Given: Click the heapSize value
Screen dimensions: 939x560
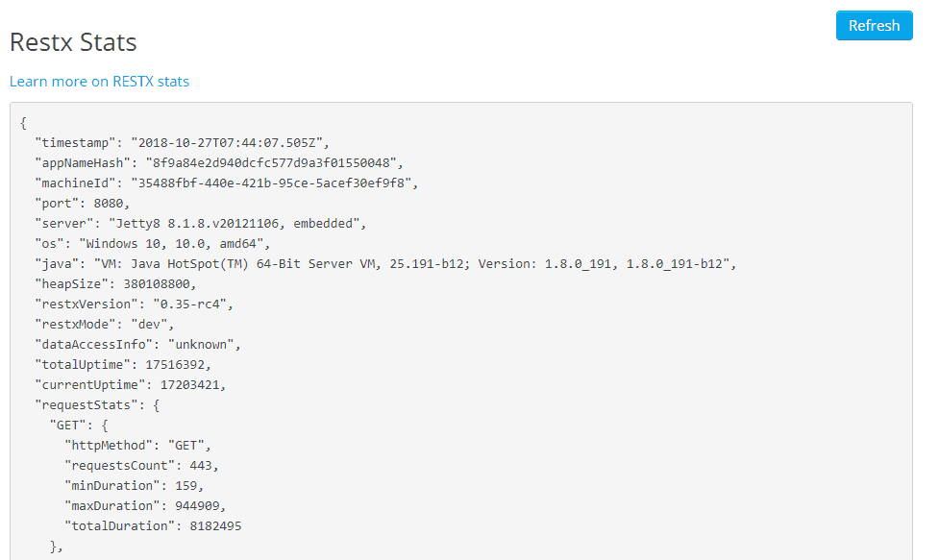Looking at the screenshot, I should click(x=156, y=283).
